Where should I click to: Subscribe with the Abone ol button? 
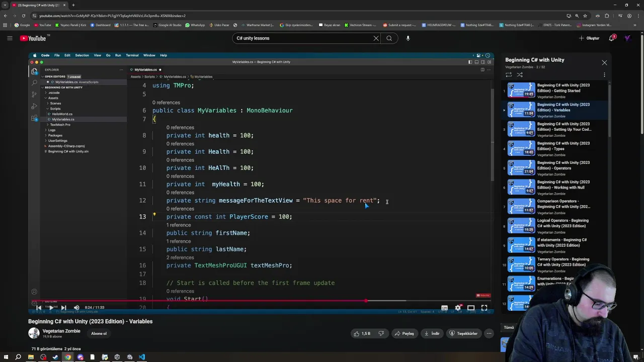tap(99, 333)
